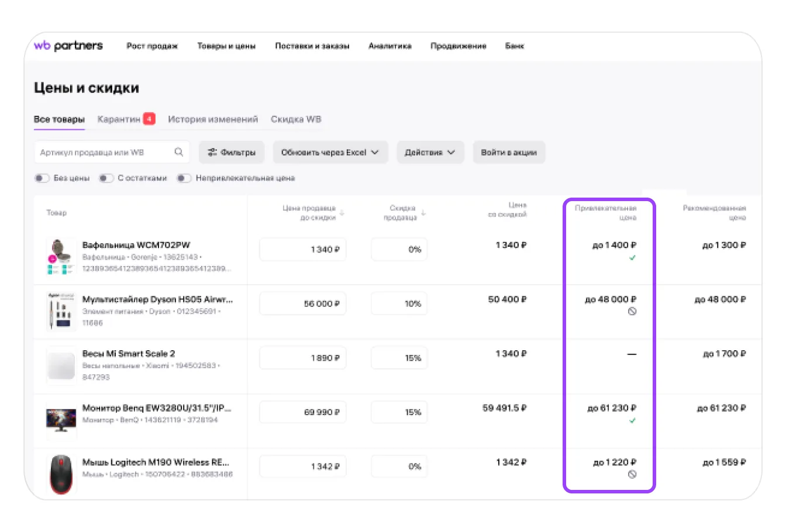Click the wb partners logo
786x532 pixels.
(68, 46)
